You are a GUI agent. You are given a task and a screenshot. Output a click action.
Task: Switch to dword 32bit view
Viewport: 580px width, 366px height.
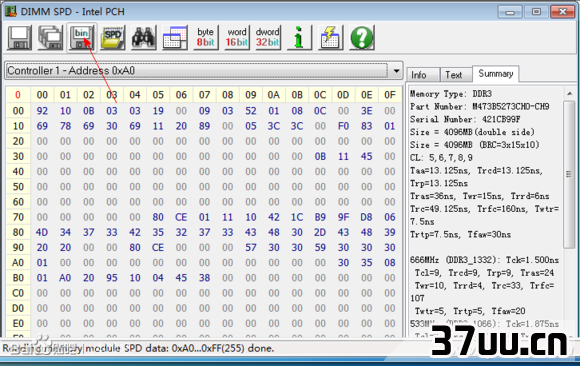click(x=268, y=37)
